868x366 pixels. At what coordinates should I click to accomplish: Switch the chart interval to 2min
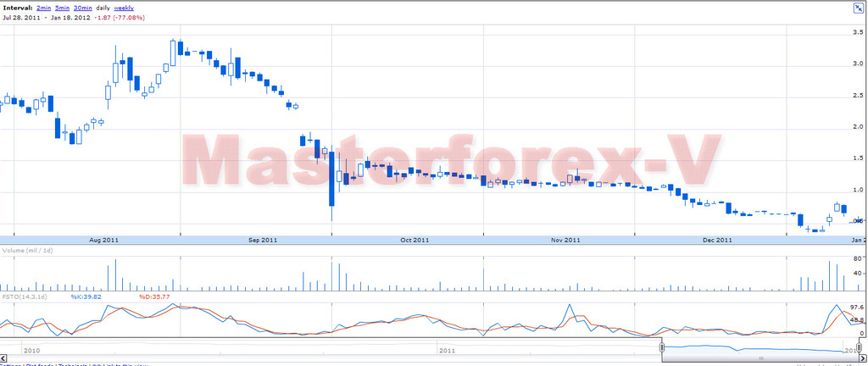pyautogui.click(x=42, y=8)
